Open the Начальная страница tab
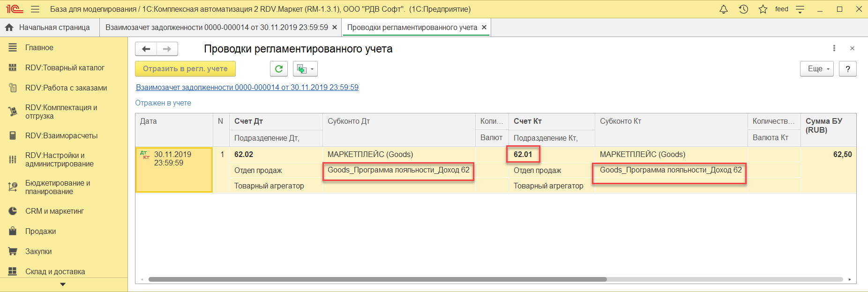Screen dimensions: 868x292 point(49,27)
